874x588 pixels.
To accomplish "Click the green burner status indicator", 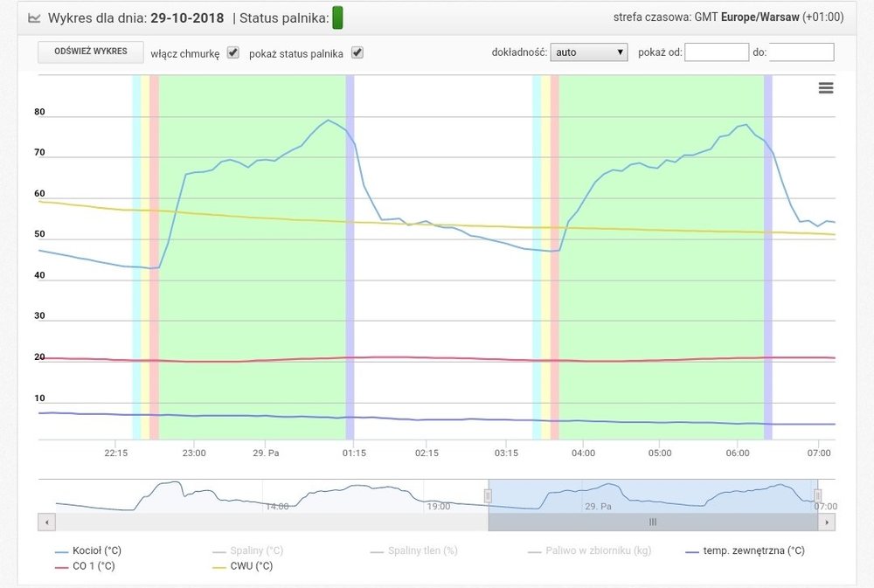I will (338, 18).
